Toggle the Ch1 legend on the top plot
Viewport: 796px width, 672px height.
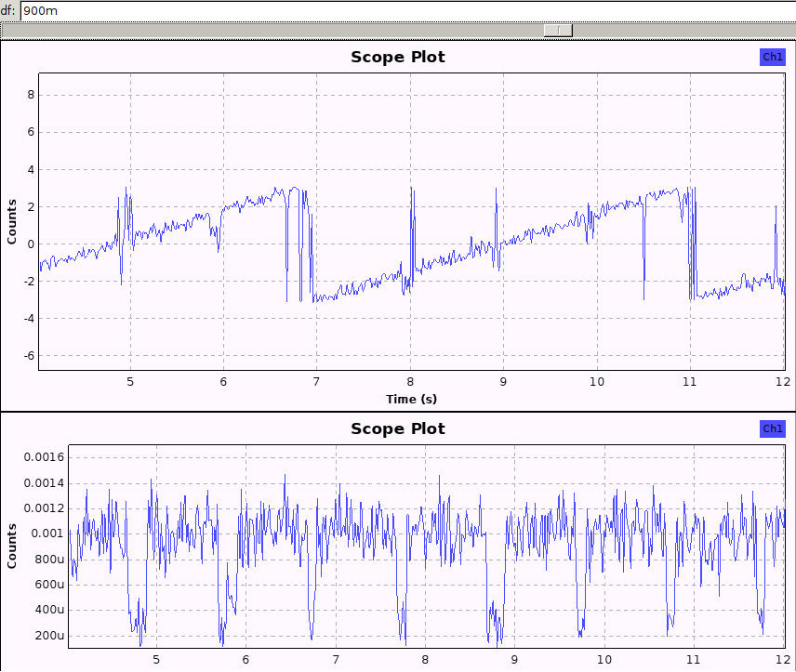(x=773, y=57)
